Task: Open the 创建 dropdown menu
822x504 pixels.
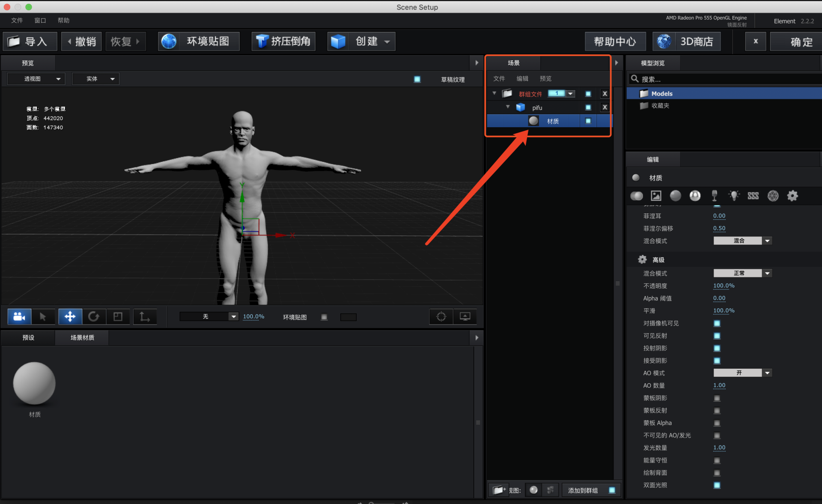Action: click(361, 42)
